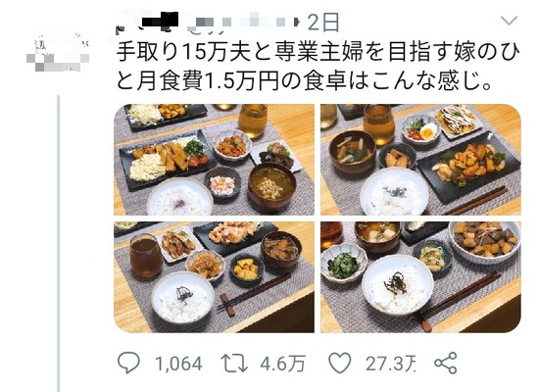Click the tweet text starting with 手取り15万
Screen dimensions: 539x392
(x=318, y=52)
